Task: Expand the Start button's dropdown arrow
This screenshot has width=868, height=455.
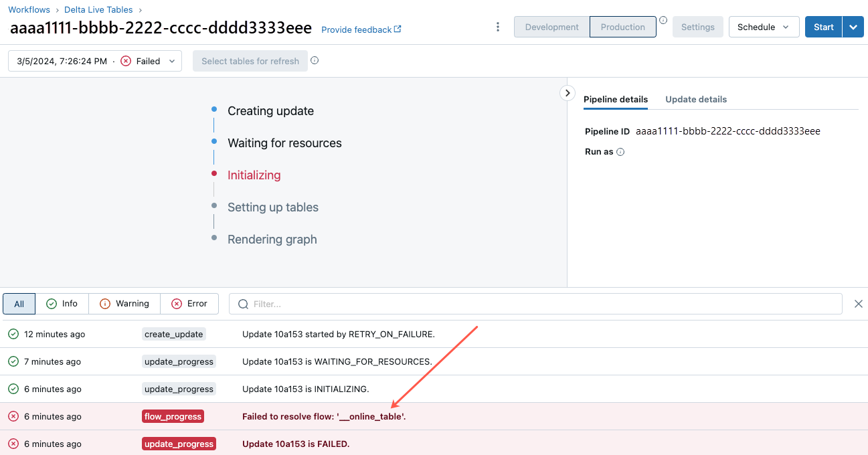Action: (x=853, y=27)
